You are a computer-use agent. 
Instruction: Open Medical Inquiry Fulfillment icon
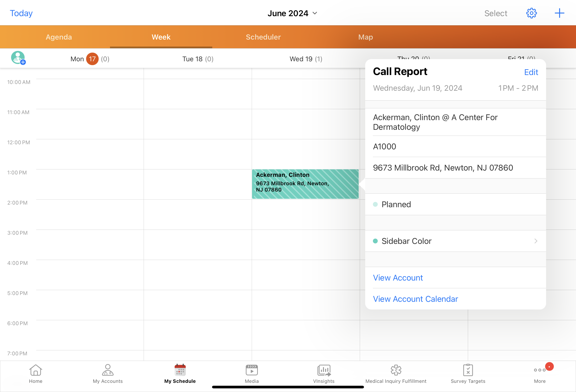point(396,371)
